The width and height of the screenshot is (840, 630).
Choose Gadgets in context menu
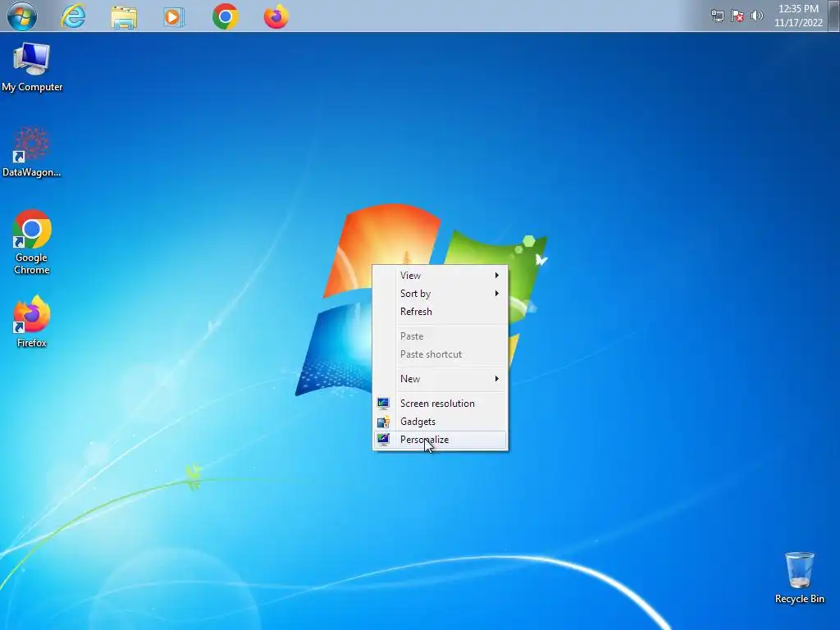tap(440, 422)
